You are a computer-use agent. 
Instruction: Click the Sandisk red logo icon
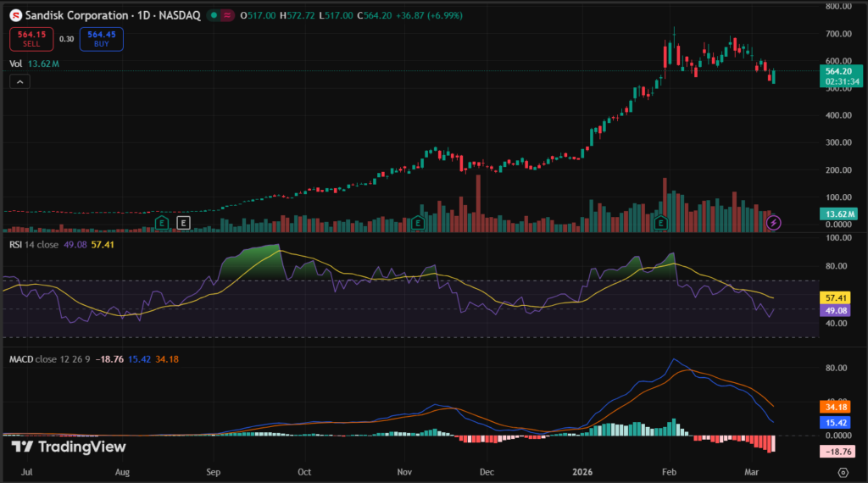pos(15,16)
